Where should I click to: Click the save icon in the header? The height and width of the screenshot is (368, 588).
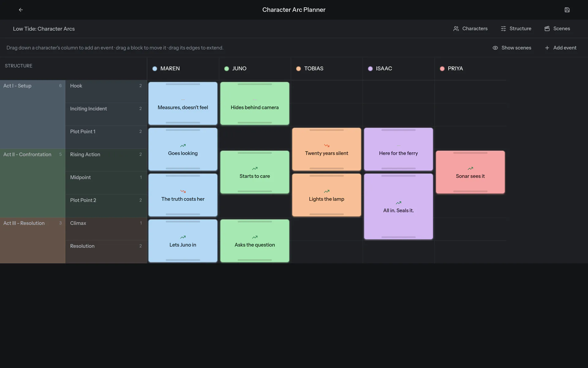[x=567, y=10]
